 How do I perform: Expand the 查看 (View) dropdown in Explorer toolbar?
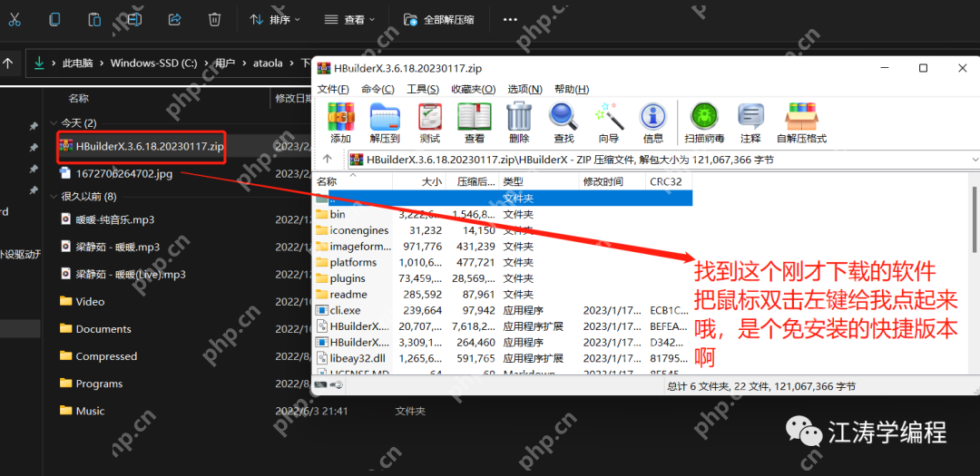point(348,19)
